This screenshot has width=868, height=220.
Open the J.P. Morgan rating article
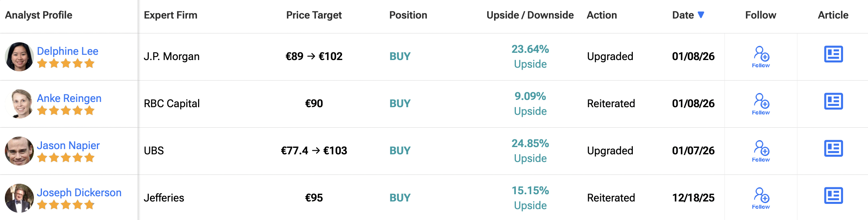click(833, 54)
